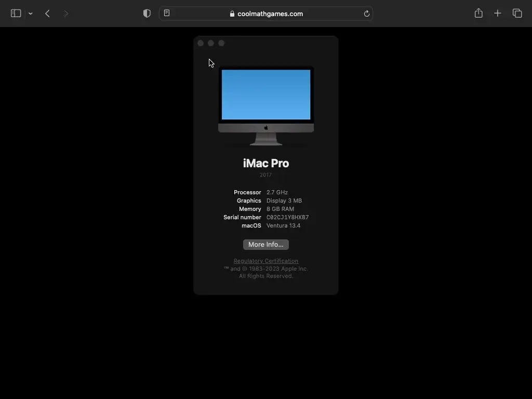This screenshot has width=532, height=399.
Task: Zoom the About This Mac window
Action: 221,43
